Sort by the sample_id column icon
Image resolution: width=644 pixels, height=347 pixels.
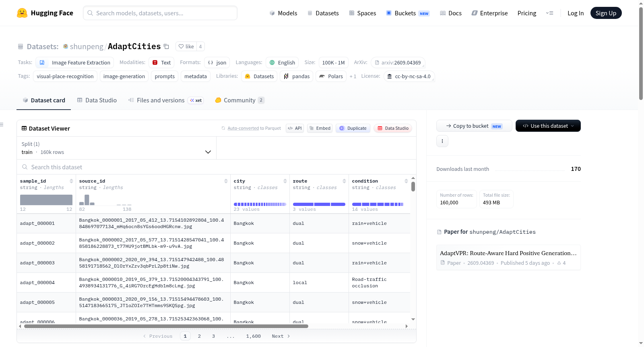click(x=71, y=181)
